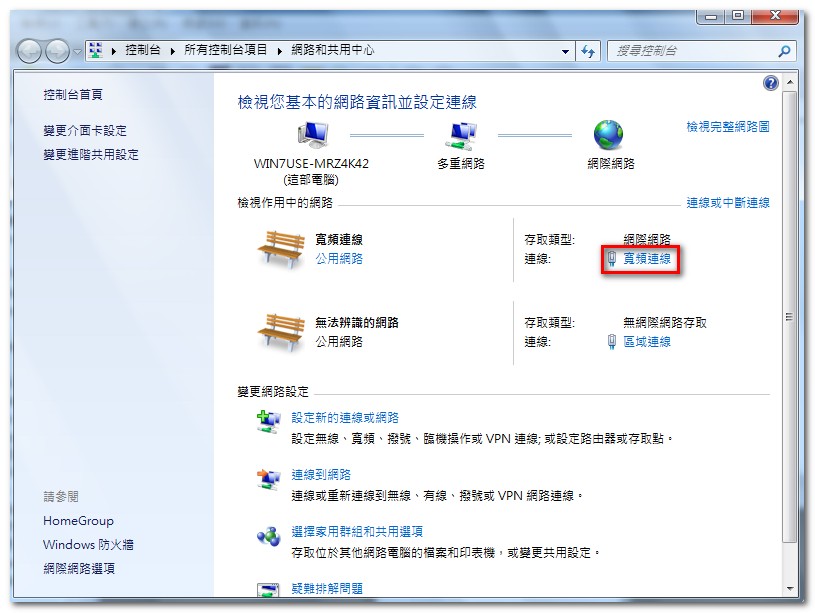Click the refresh button beside address bar
815x613 pixels.
589,50
